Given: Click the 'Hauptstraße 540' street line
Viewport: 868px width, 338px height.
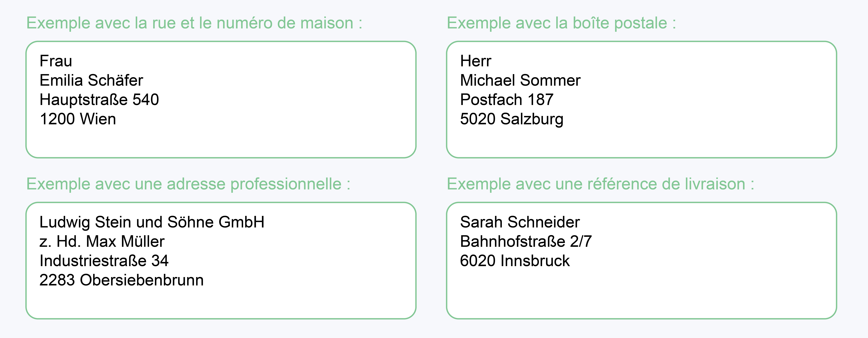Looking at the screenshot, I should click(x=99, y=100).
